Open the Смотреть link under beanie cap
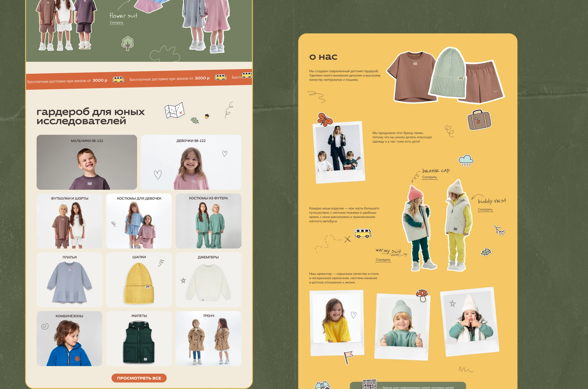This screenshot has height=389, width=588. click(429, 177)
